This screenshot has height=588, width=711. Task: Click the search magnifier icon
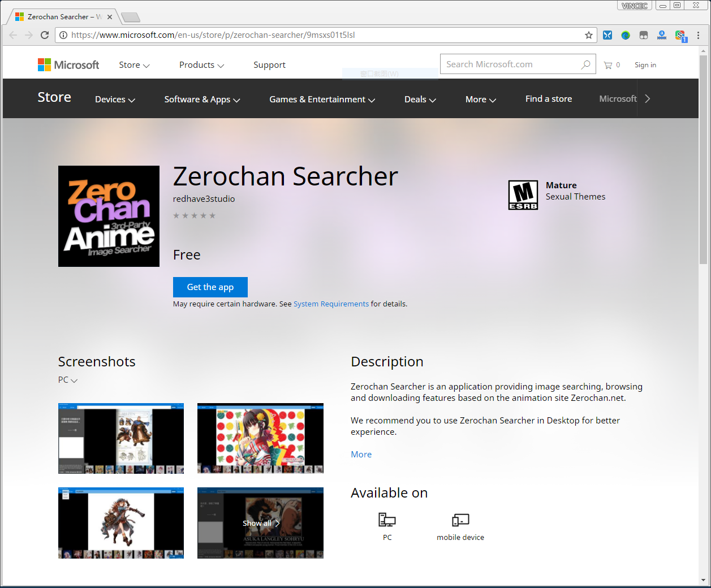pyautogui.click(x=585, y=64)
